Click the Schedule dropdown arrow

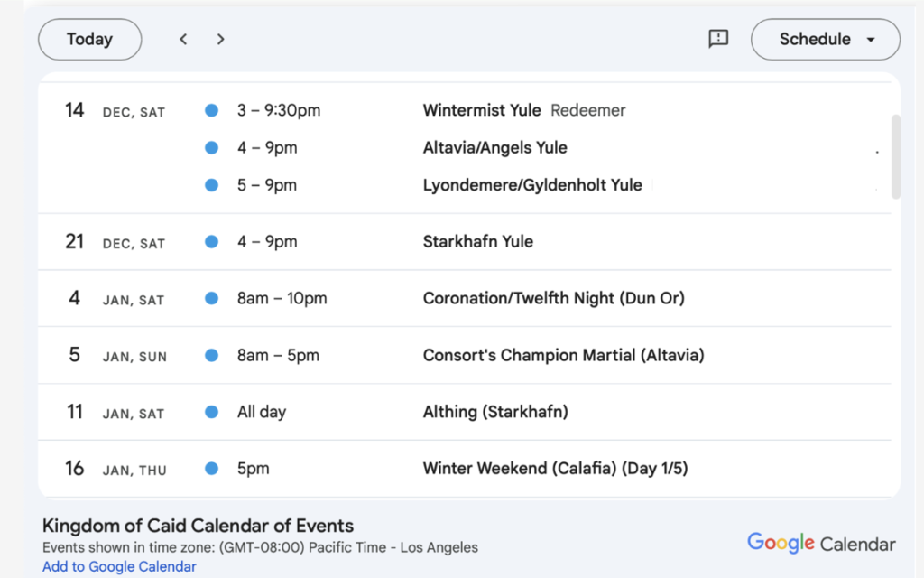click(x=871, y=40)
